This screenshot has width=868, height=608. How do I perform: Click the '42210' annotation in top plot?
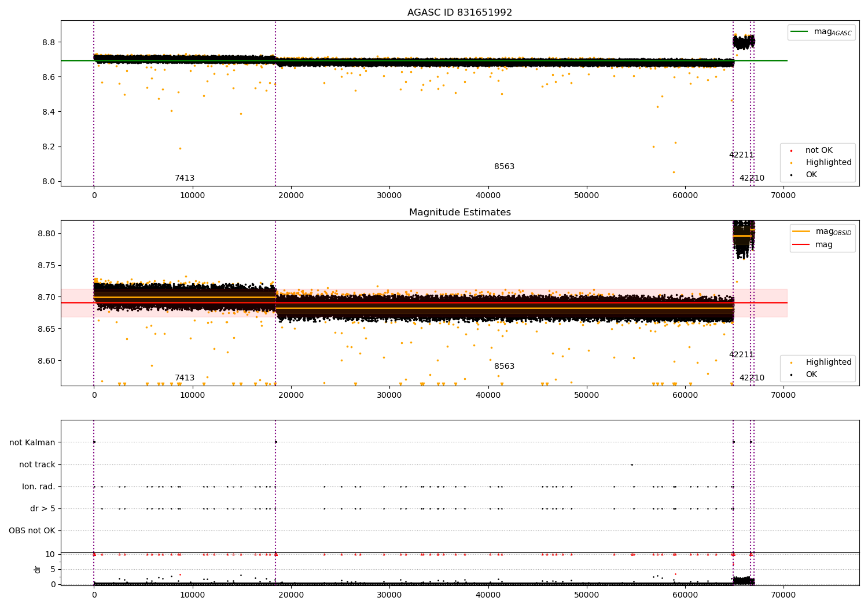point(752,178)
